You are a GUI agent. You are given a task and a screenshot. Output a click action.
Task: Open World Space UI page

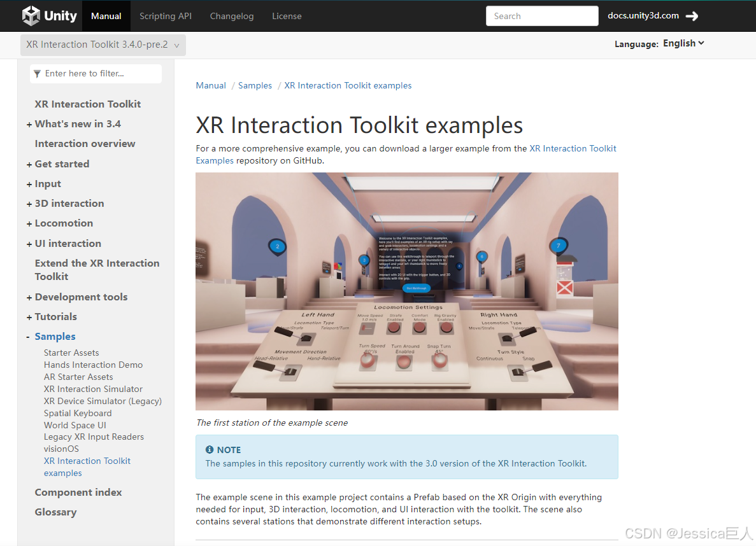click(x=75, y=425)
